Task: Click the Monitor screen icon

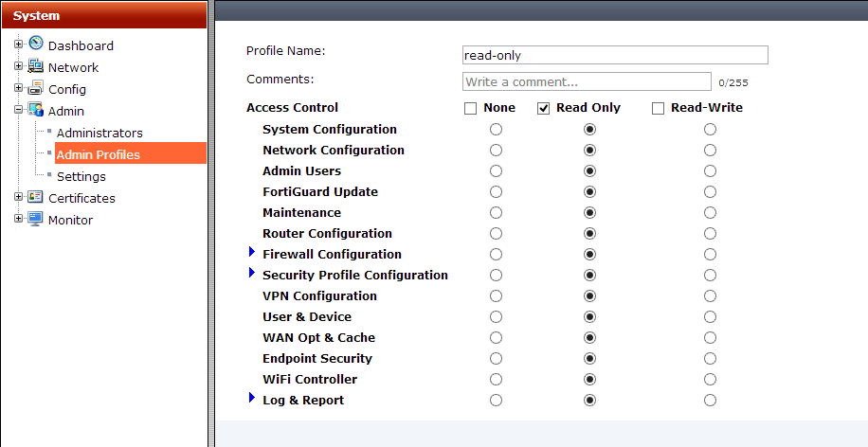Action: (x=35, y=219)
